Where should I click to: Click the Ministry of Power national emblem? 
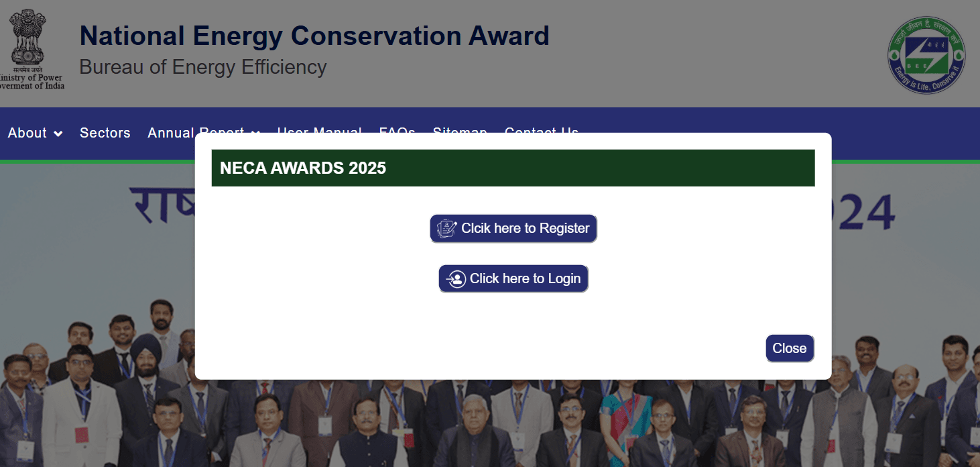[28, 40]
